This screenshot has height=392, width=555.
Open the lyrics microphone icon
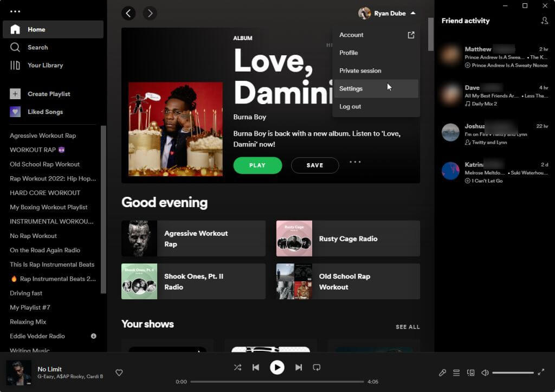tap(442, 372)
